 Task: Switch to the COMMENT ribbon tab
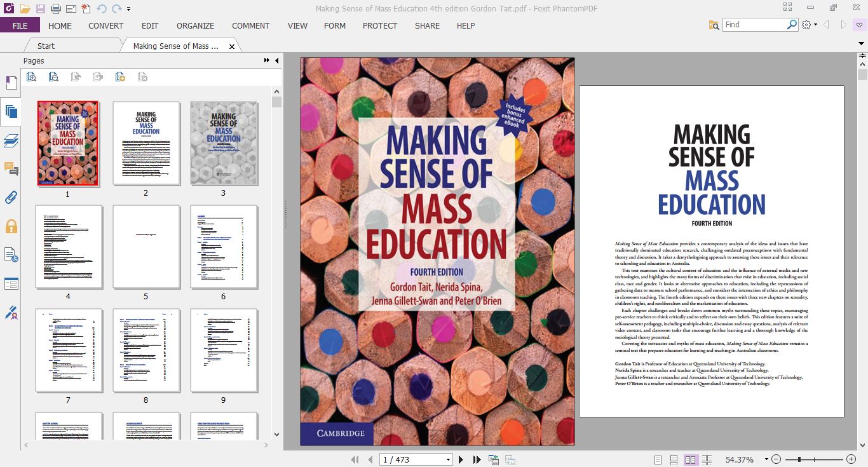pos(251,25)
